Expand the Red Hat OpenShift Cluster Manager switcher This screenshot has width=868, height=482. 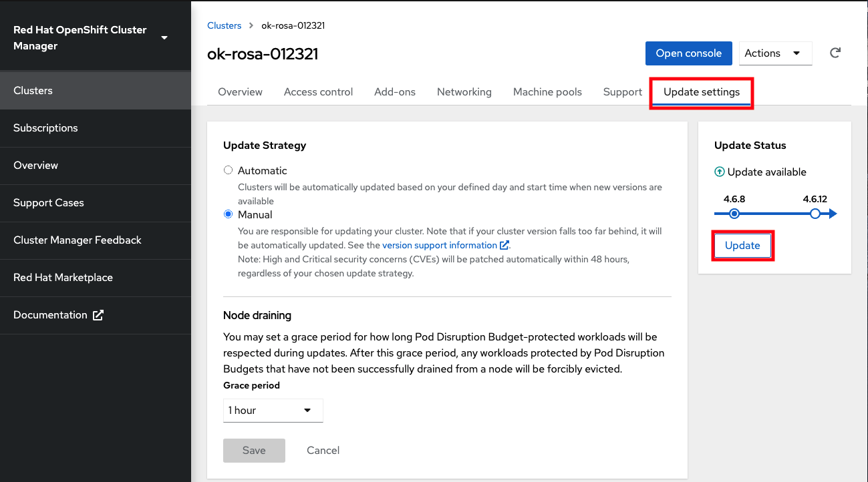point(164,38)
